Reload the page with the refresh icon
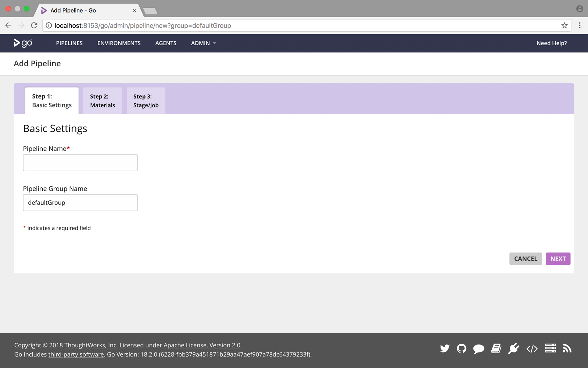This screenshot has width=588, height=368. 34,25
